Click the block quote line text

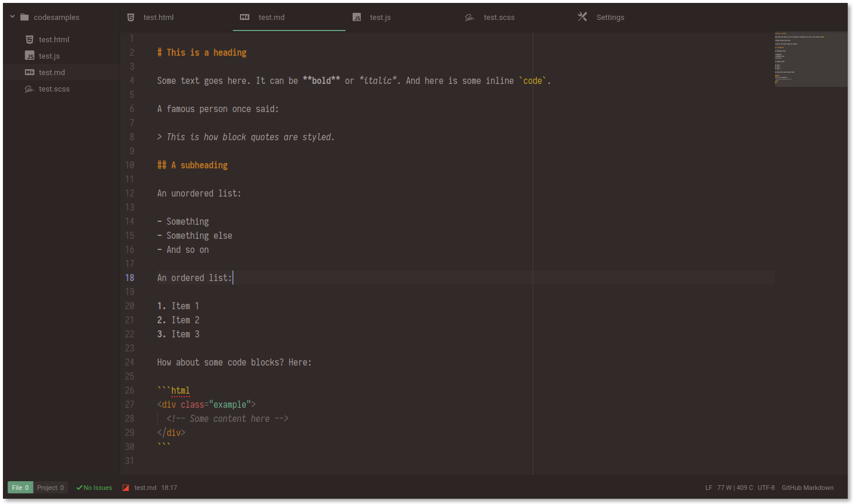point(246,137)
